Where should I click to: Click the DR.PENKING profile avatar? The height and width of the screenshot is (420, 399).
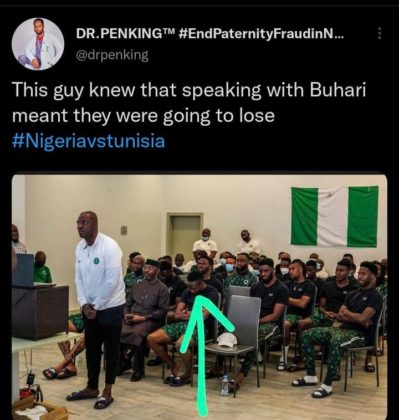[38, 44]
